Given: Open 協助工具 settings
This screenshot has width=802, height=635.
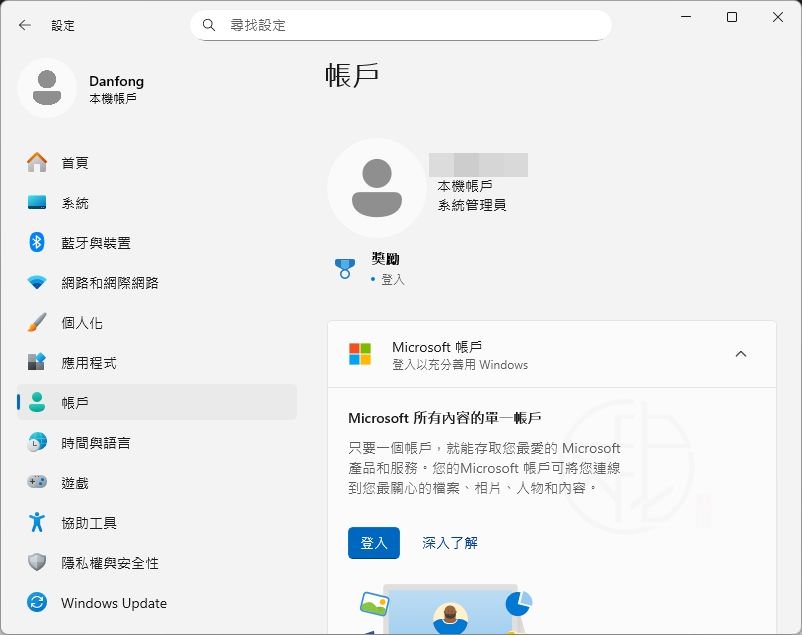Looking at the screenshot, I should [x=157, y=522].
